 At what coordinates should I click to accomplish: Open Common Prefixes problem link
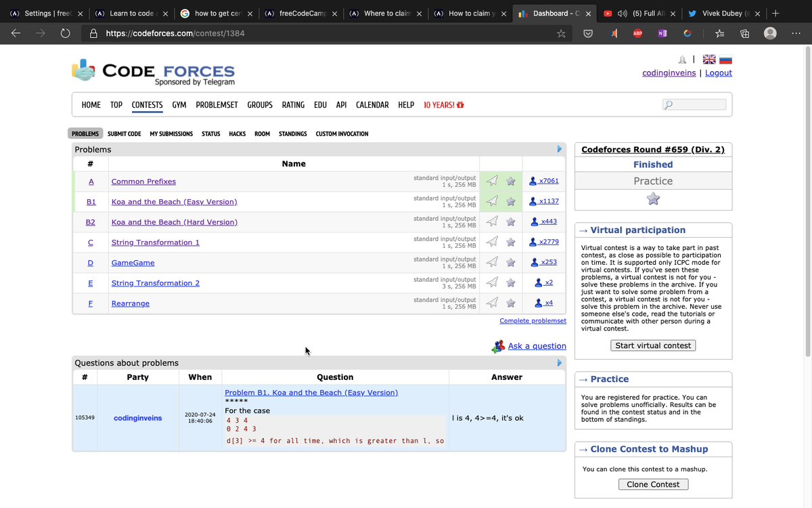coord(143,182)
